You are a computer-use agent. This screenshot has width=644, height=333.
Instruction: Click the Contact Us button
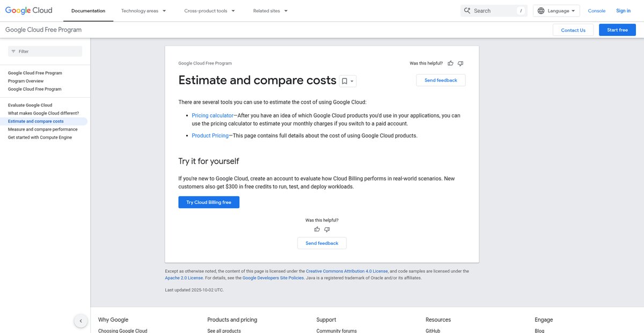573,30
